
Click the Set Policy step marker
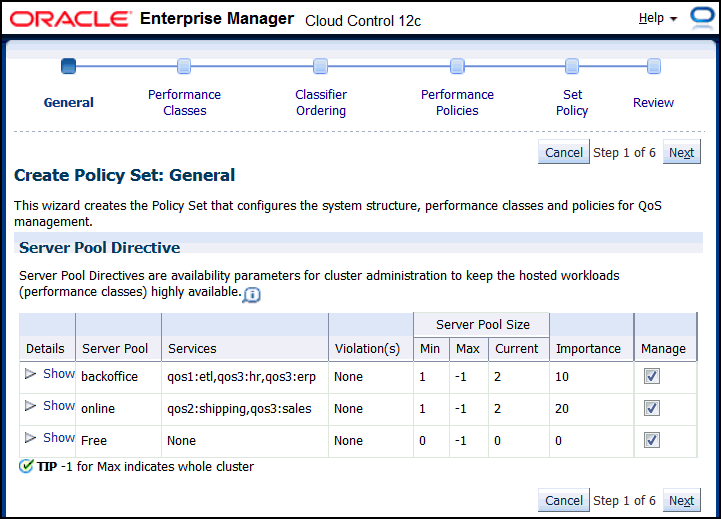point(572,66)
